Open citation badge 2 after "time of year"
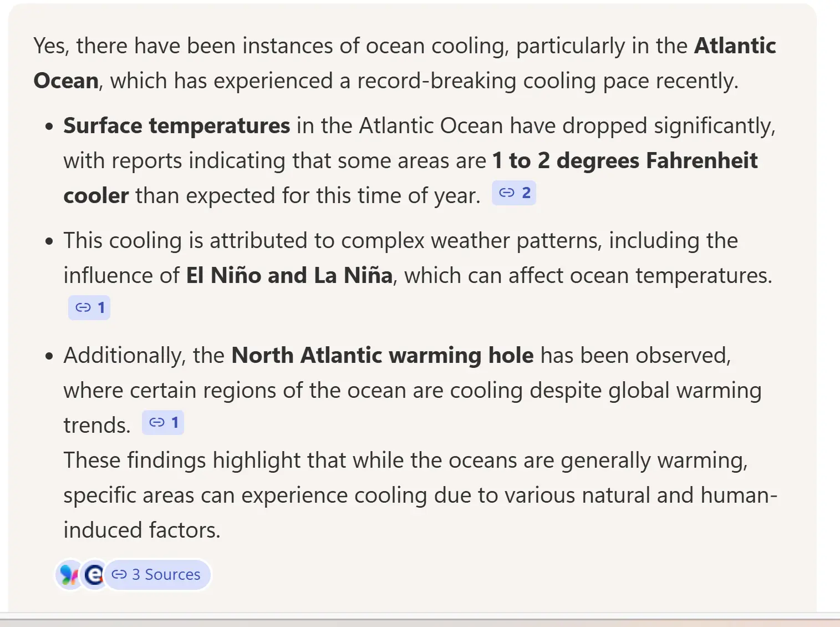Image resolution: width=840 pixels, height=627 pixels. (514, 193)
